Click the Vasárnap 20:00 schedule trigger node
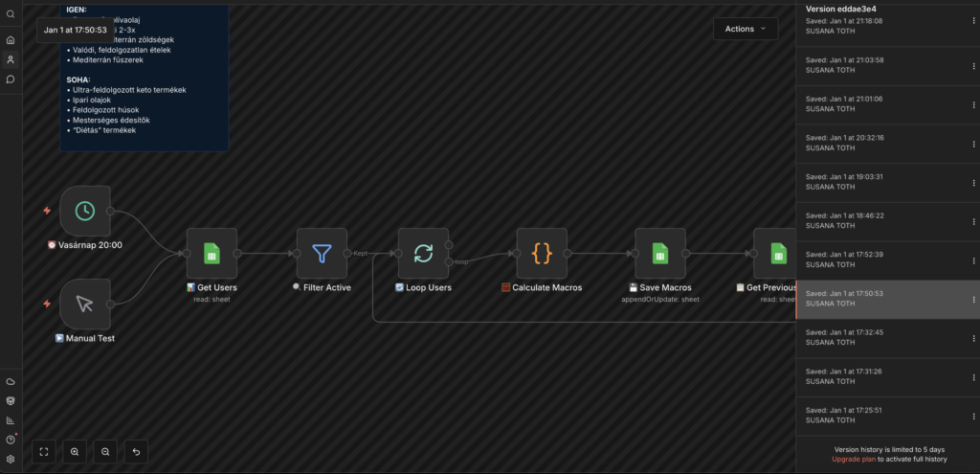The image size is (980, 474). 85,211
